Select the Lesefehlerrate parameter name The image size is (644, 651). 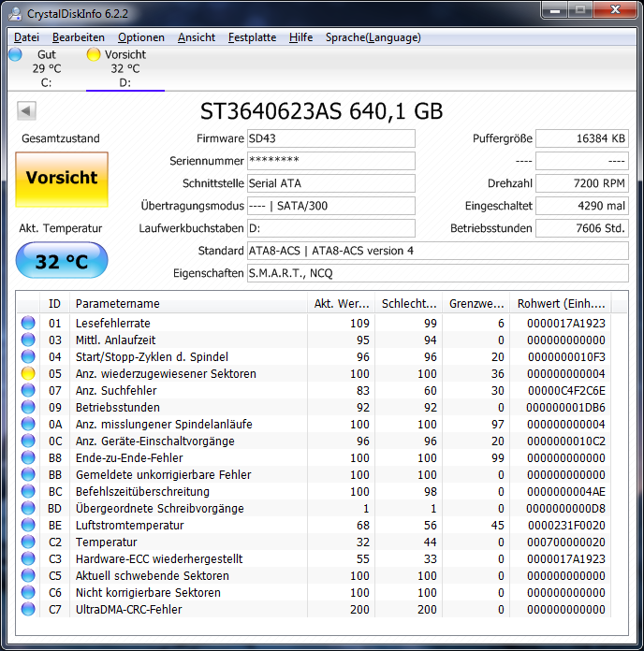pyautogui.click(x=112, y=323)
